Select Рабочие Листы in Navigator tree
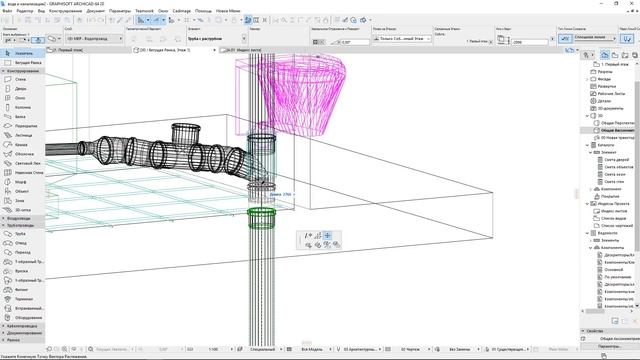This screenshot has width=640, height=360. click(608, 93)
